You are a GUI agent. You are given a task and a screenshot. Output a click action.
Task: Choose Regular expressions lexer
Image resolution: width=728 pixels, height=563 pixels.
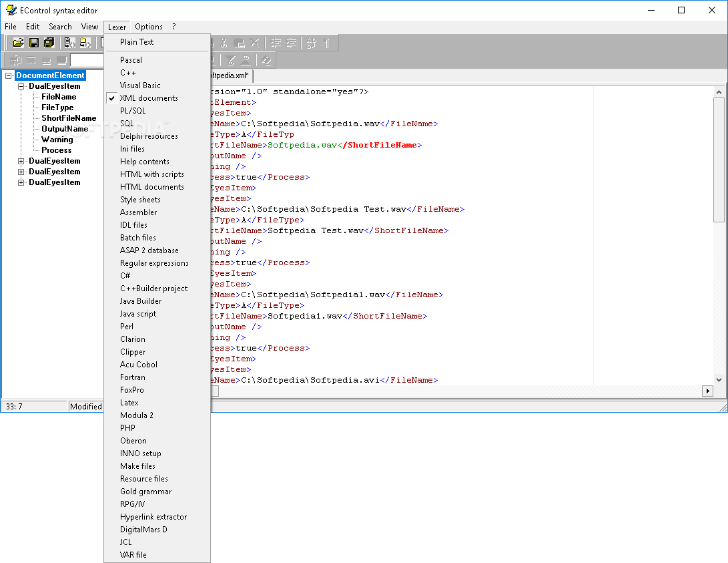(157, 263)
